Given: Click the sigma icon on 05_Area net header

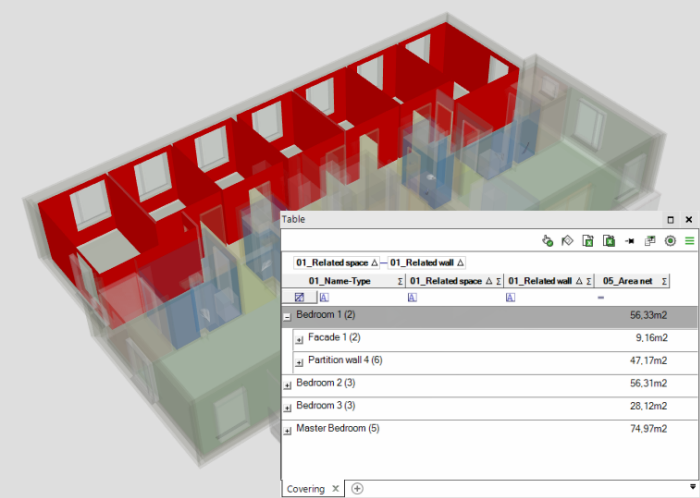Looking at the screenshot, I should 664,281.
